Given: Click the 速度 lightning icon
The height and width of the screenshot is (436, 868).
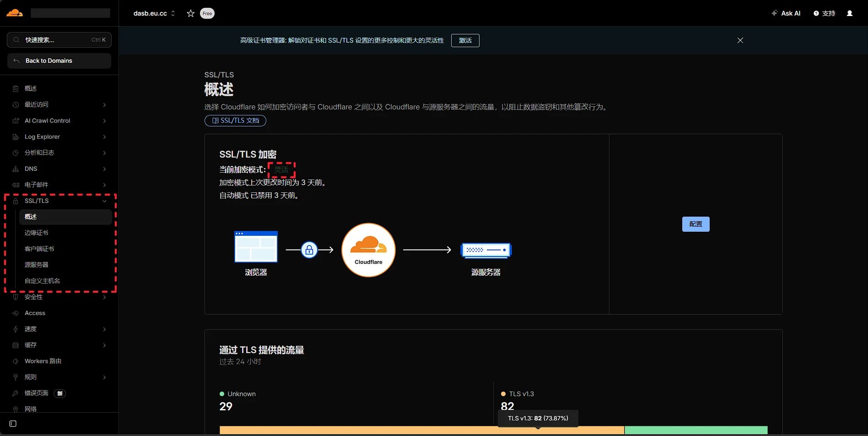Looking at the screenshot, I should click(x=16, y=329).
